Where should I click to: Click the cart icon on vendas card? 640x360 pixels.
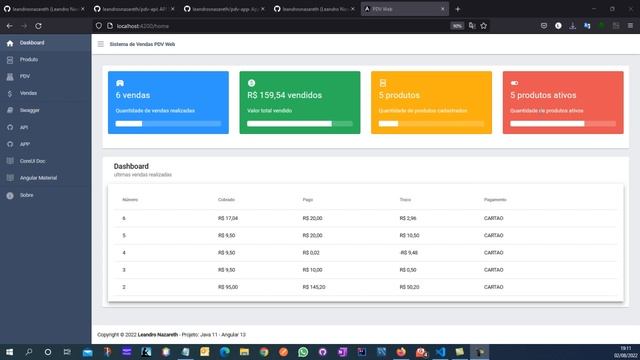coord(120,83)
